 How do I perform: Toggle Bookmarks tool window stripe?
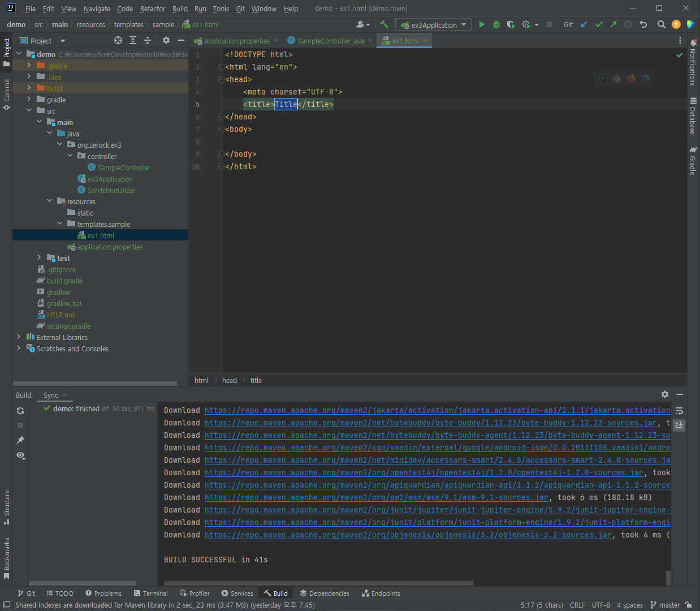pos(6,558)
